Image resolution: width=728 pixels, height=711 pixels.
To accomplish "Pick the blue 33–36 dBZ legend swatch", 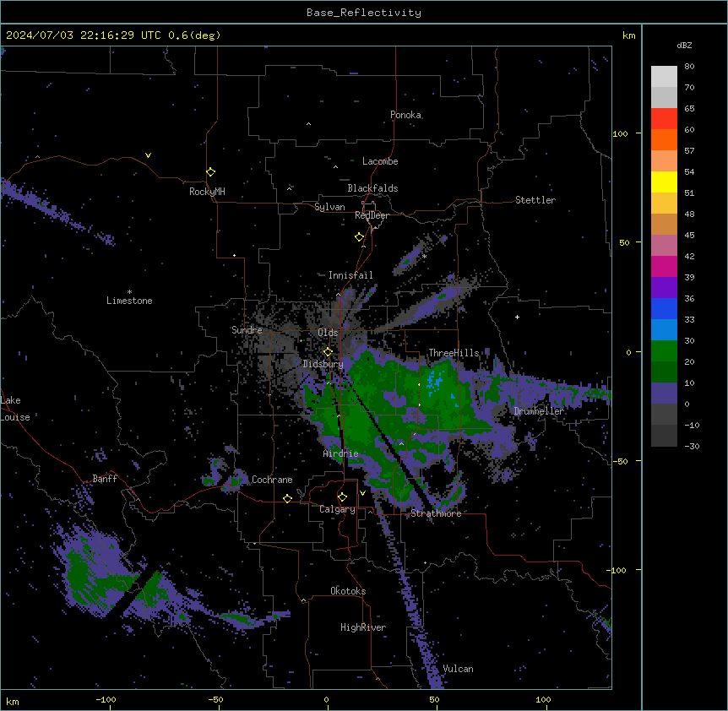I will click(664, 308).
